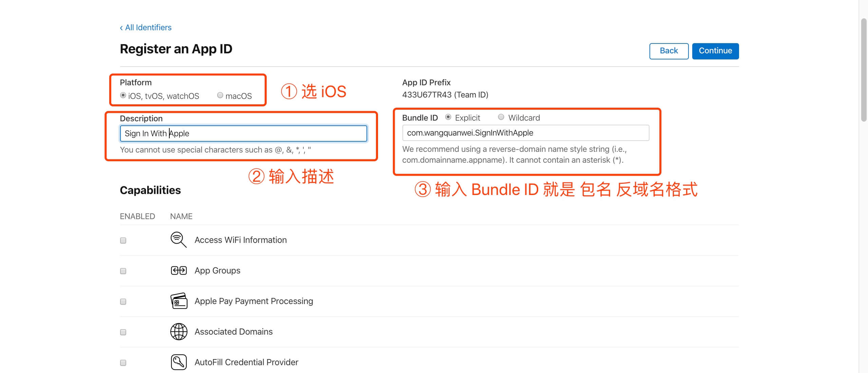This screenshot has height=373, width=868.
Task: Click the Continue button
Action: (x=715, y=51)
